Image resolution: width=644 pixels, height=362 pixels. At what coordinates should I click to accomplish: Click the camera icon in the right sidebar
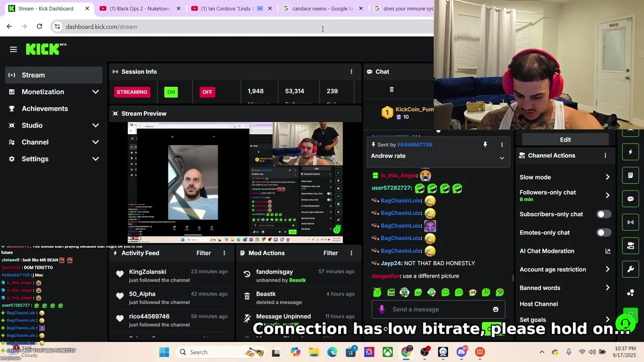(x=630, y=246)
